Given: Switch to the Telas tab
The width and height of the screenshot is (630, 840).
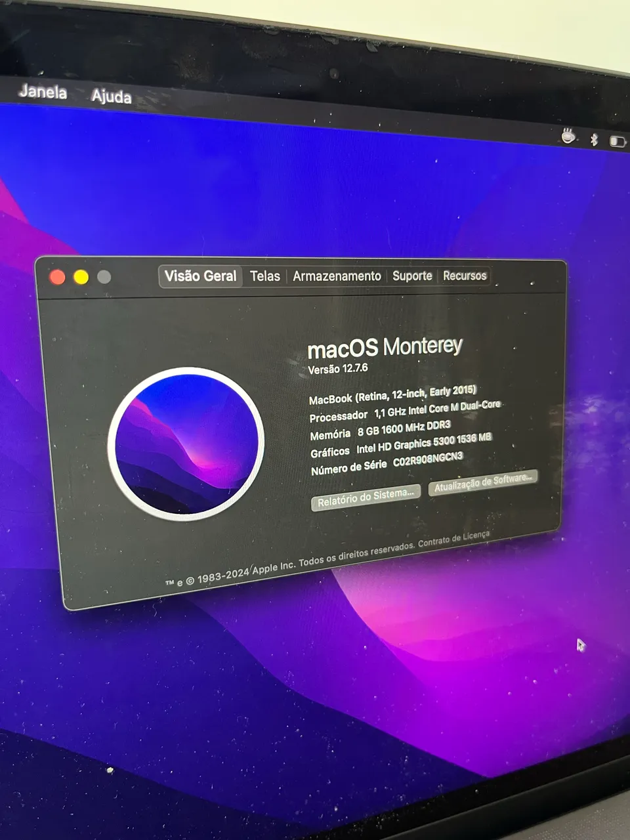Looking at the screenshot, I should point(265,276).
